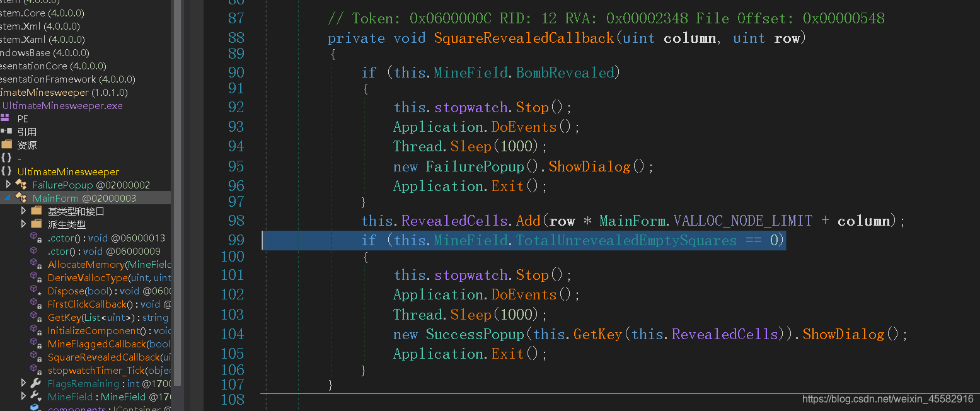Screen dimensions: 980x411
Task: Click the 引用 references icon
Action: click(x=6, y=132)
